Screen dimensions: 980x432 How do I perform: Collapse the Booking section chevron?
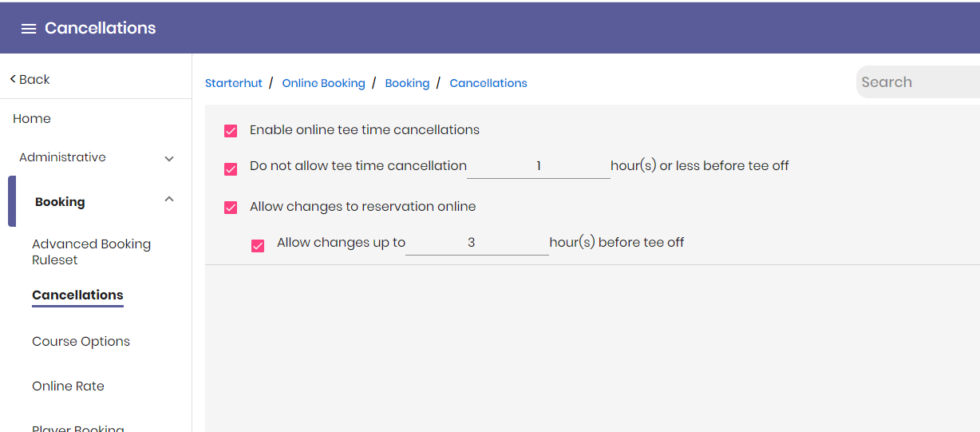(x=169, y=200)
